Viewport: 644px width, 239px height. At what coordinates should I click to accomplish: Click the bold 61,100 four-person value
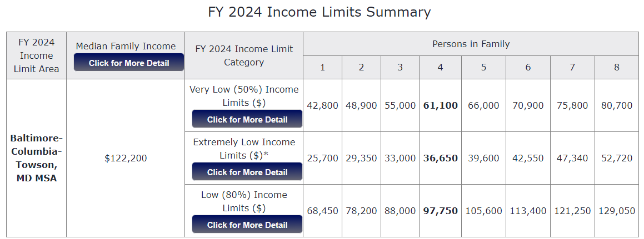coord(440,105)
